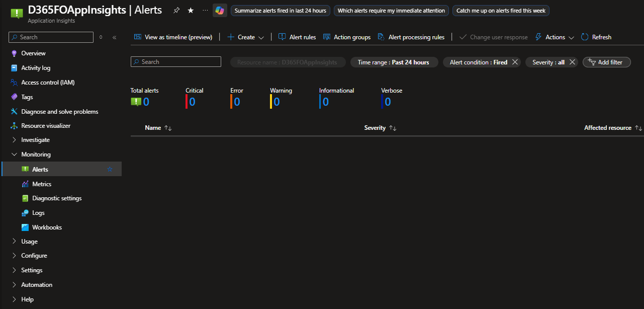Click the Add filter button
The image size is (644, 309).
click(606, 62)
